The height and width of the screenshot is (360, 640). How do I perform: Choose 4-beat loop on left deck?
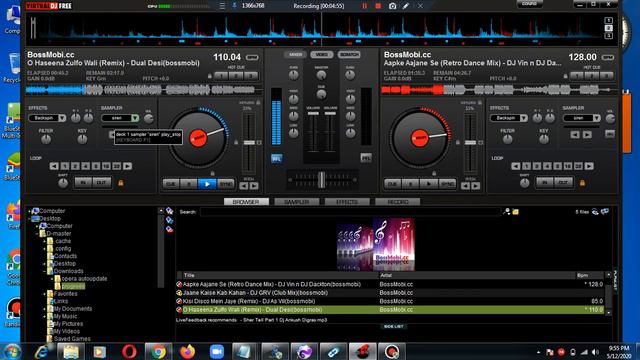click(x=85, y=166)
